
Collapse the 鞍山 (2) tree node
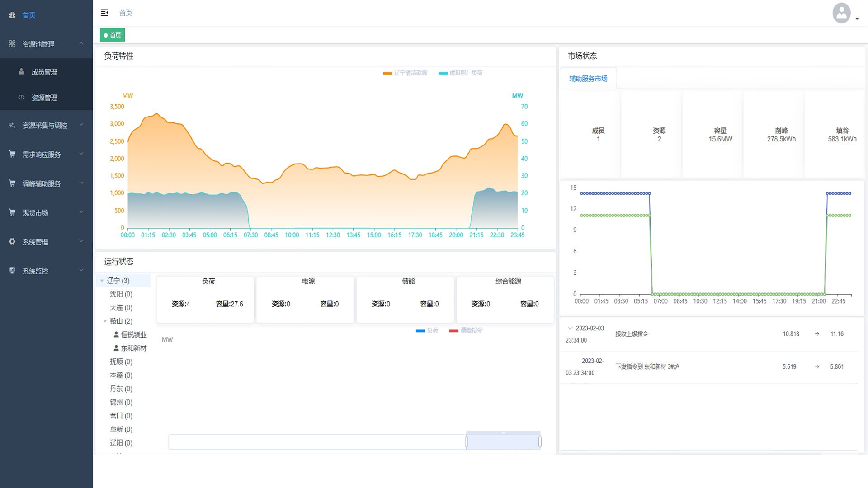pyautogui.click(x=105, y=321)
